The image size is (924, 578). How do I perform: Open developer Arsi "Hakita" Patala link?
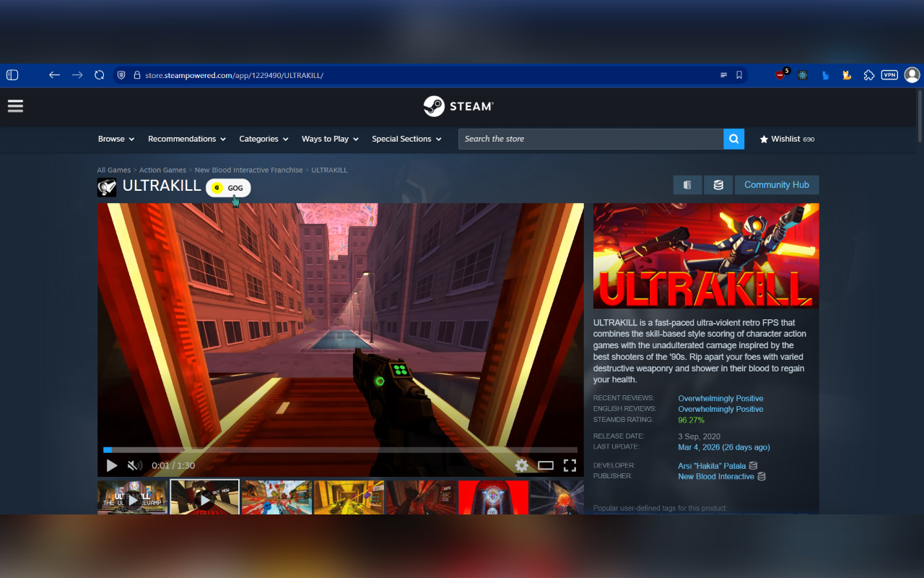(712, 466)
